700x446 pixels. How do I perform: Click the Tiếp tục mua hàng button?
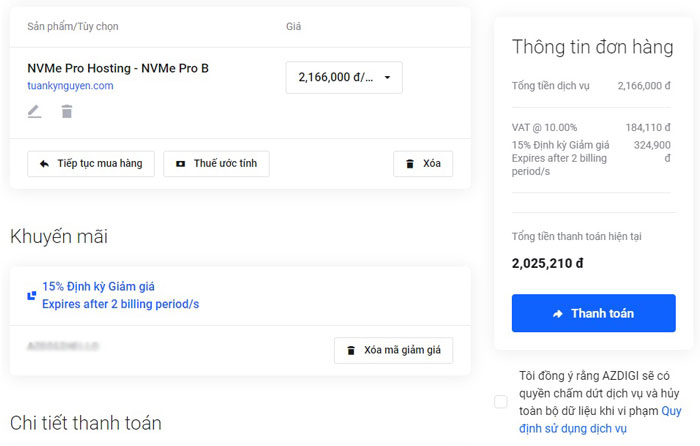click(91, 163)
